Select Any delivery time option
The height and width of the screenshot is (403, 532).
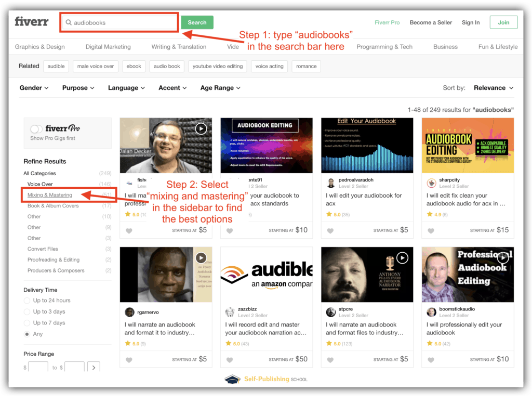[x=27, y=334]
